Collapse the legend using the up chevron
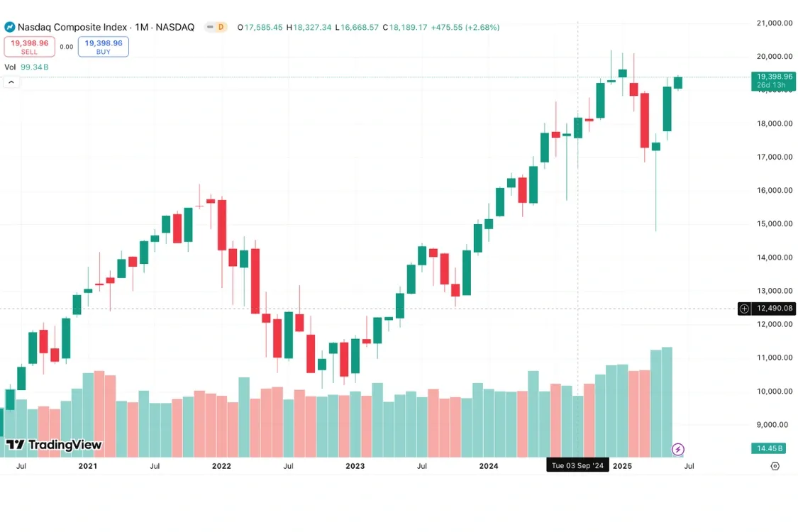Viewport: 798px width, 532px height. (11, 82)
